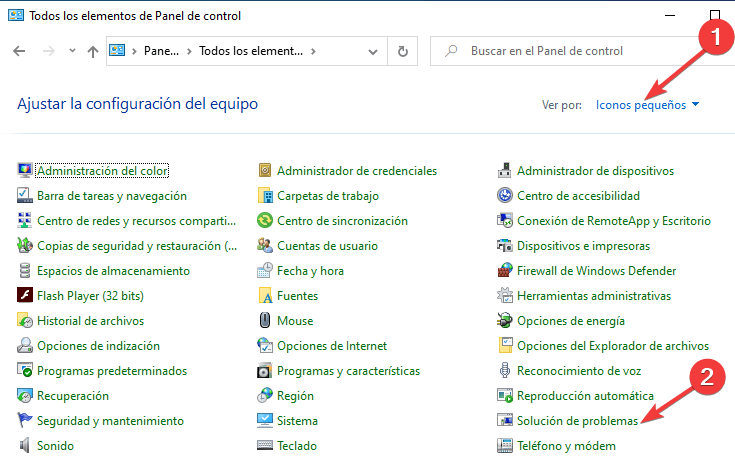Click the Firewall de Windows Defender icon

coord(505,271)
